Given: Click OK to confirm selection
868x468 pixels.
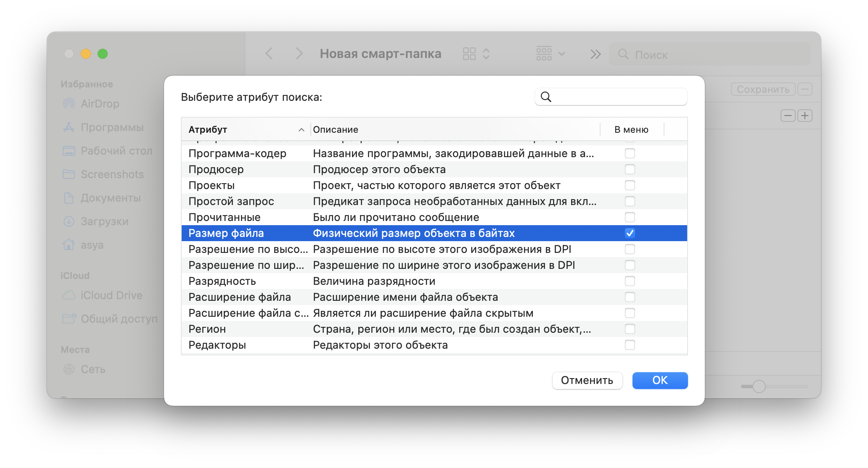Looking at the screenshot, I should pos(659,380).
